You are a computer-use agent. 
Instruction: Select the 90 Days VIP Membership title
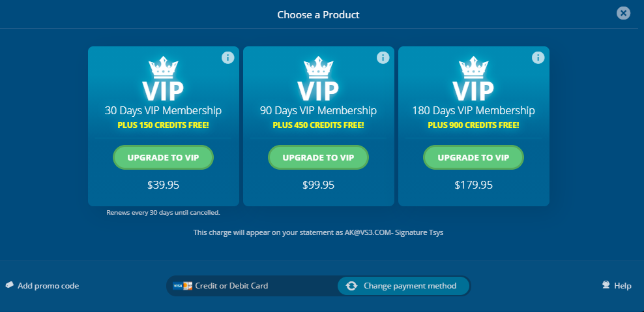point(318,111)
